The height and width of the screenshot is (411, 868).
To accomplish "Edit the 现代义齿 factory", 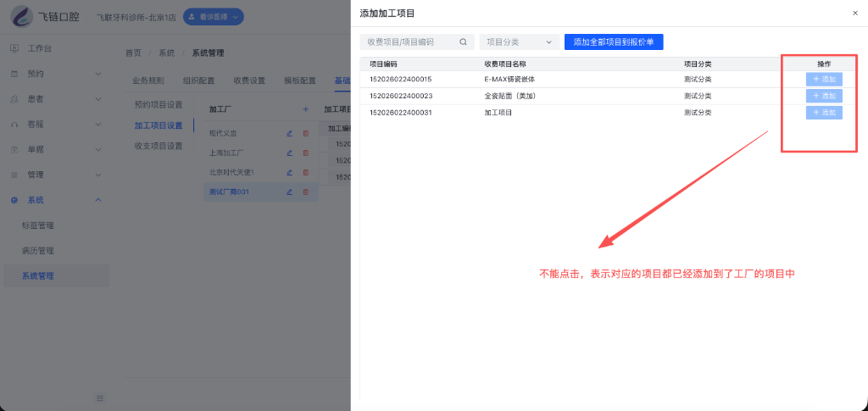I will click(x=289, y=133).
